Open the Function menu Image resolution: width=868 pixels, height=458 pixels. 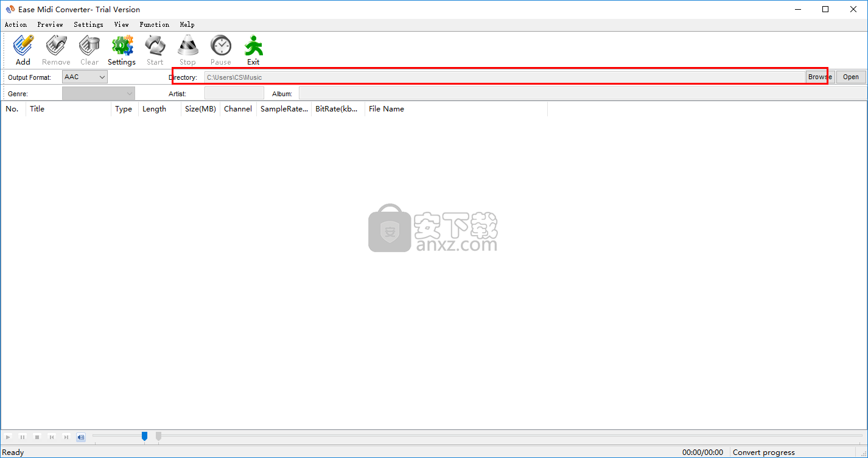click(155, 24)
